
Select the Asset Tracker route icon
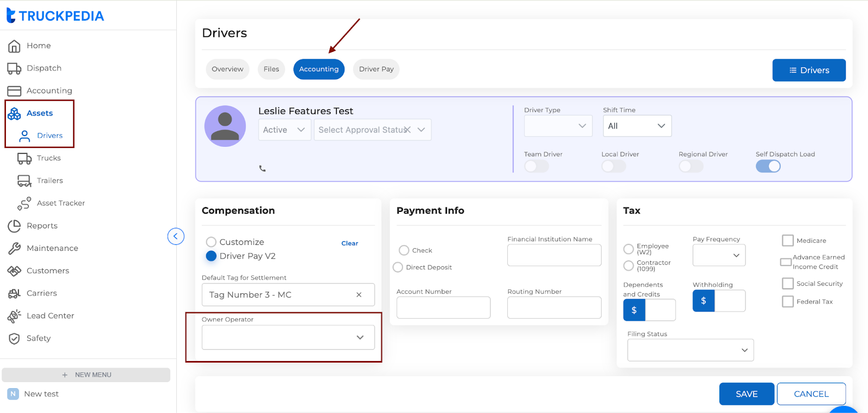(24, 203)
